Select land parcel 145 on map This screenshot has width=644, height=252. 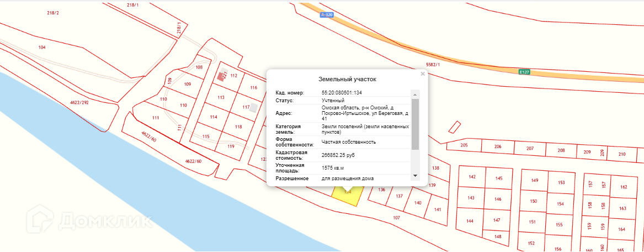tap(499, 179)
